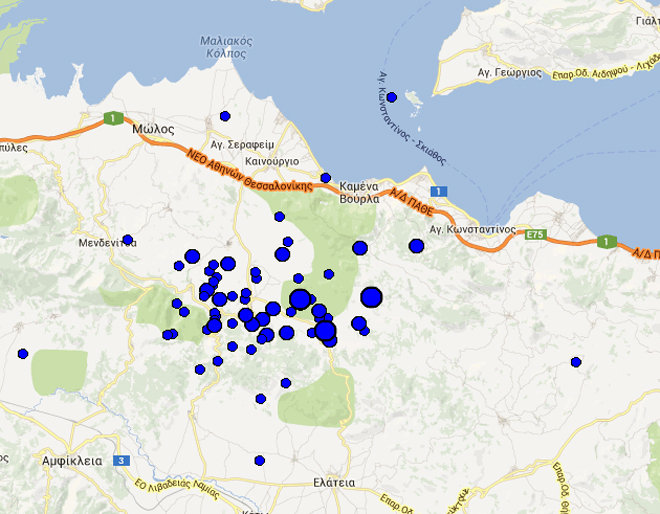
Task: Click the E75 road shield
Action: (x=535, y=234)
